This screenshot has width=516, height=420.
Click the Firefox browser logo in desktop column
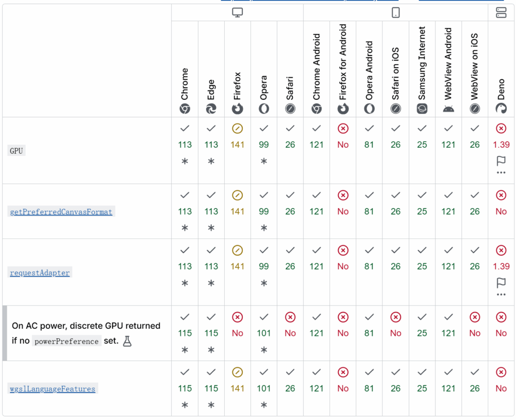click(237, 108)
